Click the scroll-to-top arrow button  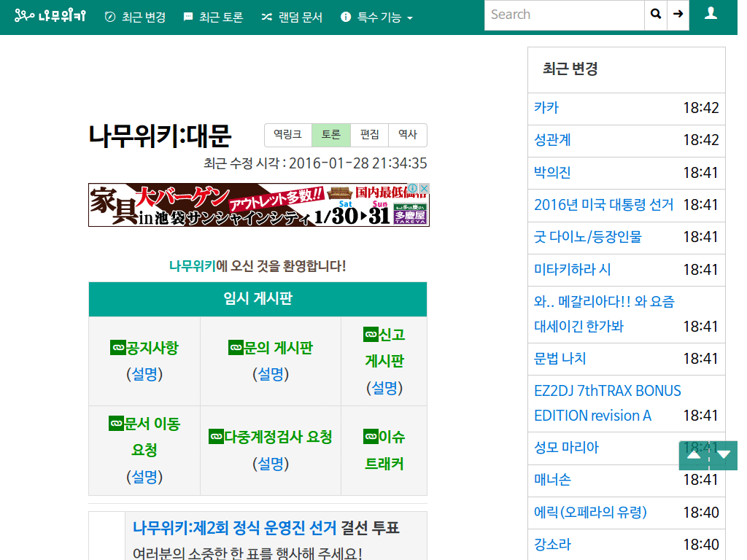coord(693,455)
